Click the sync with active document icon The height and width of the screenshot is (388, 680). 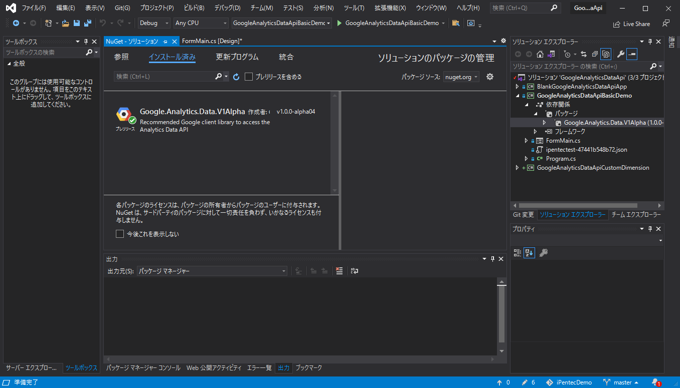pos(584,54)
